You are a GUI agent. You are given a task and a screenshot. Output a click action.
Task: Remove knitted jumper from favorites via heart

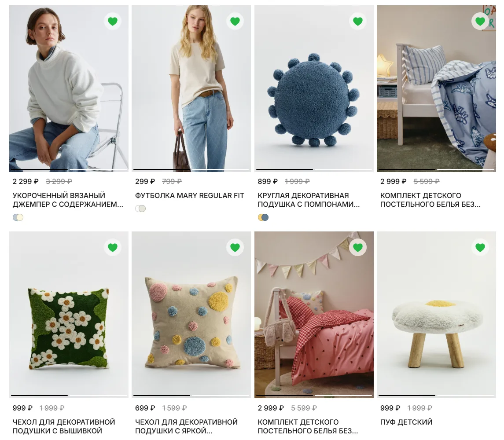click(113, 21)
